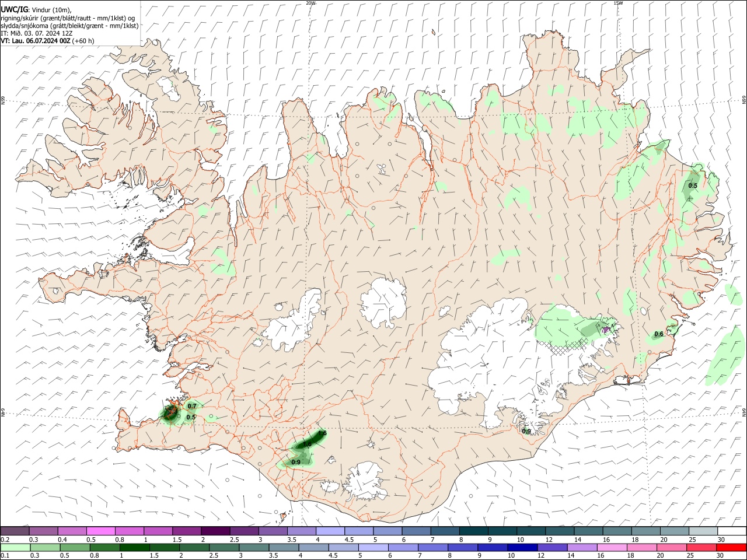This screenshot has height=560, width=747.
Task: Click the '25' label on the rain scale
Action: pyautogui.click(x=689, y=556)
